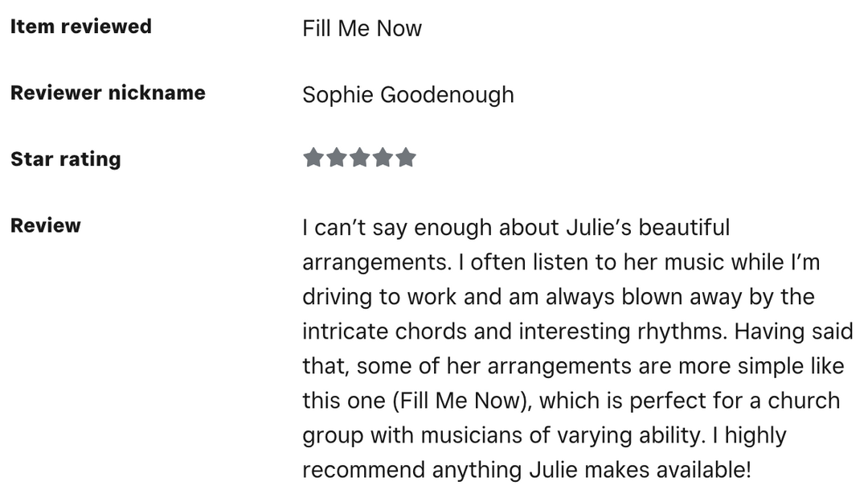Click the first star in the rating
This screenshot has height=502, width=868.
[x=313, y=158]
